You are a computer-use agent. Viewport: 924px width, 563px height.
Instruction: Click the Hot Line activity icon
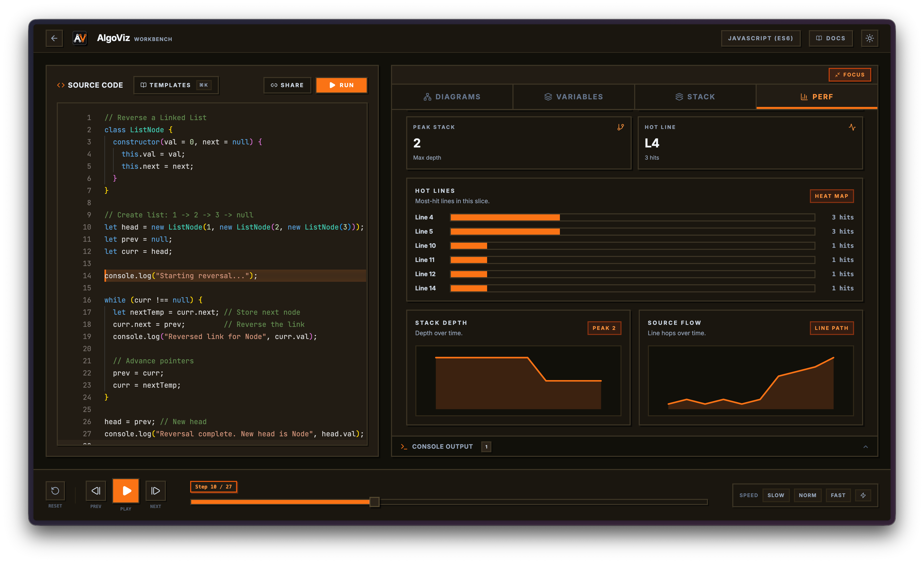coord(852,127)
